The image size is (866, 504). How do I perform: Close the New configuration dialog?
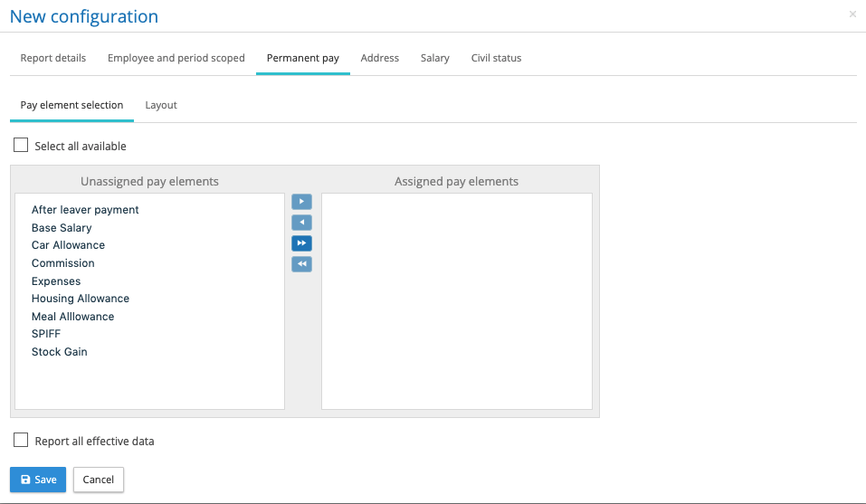852,14
